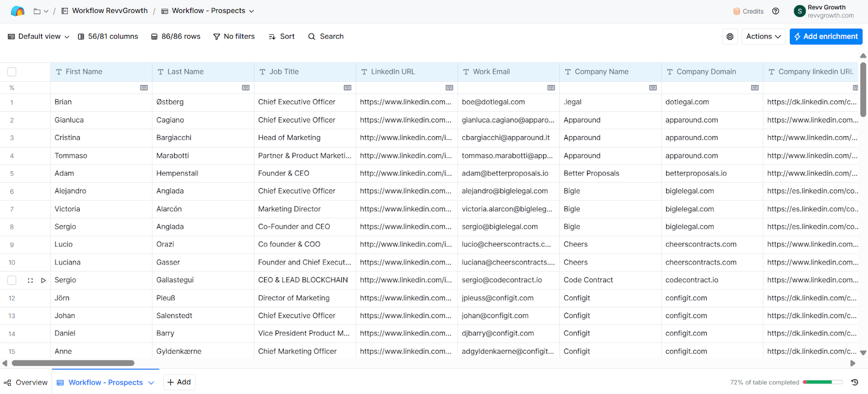The image size is (868, 394).
Task: Click table completion progress bar
Action: tap(822, 382)
